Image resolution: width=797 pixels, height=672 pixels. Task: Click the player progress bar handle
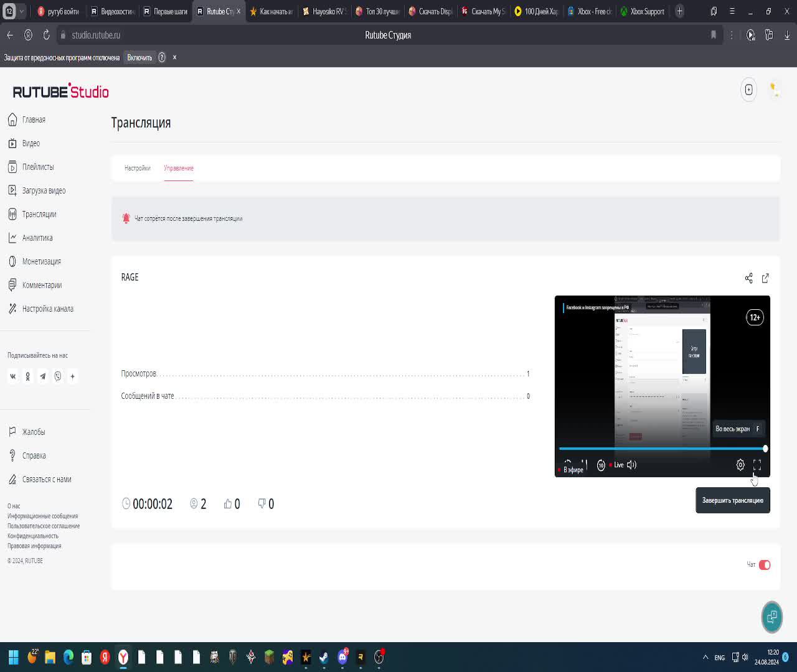click(765, 449)
